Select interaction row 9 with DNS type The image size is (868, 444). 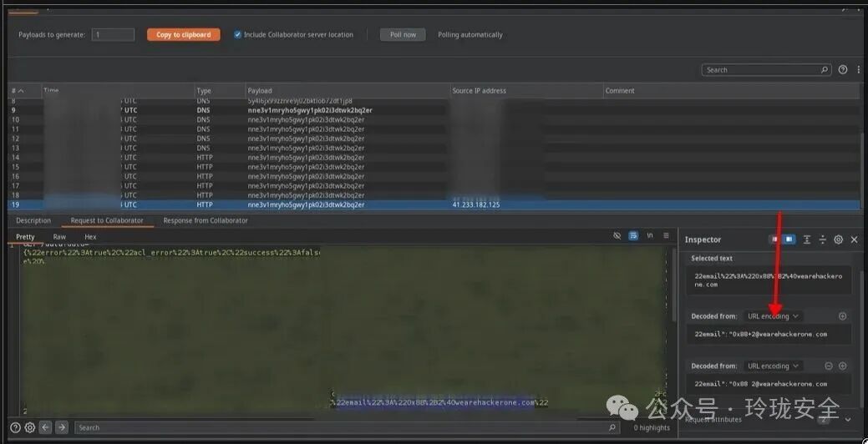point(434,110)
